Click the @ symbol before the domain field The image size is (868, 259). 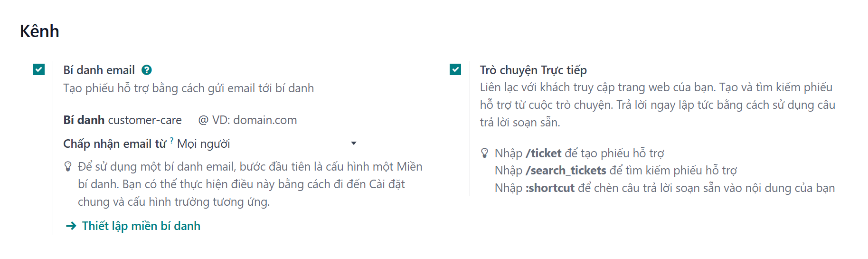203,120
